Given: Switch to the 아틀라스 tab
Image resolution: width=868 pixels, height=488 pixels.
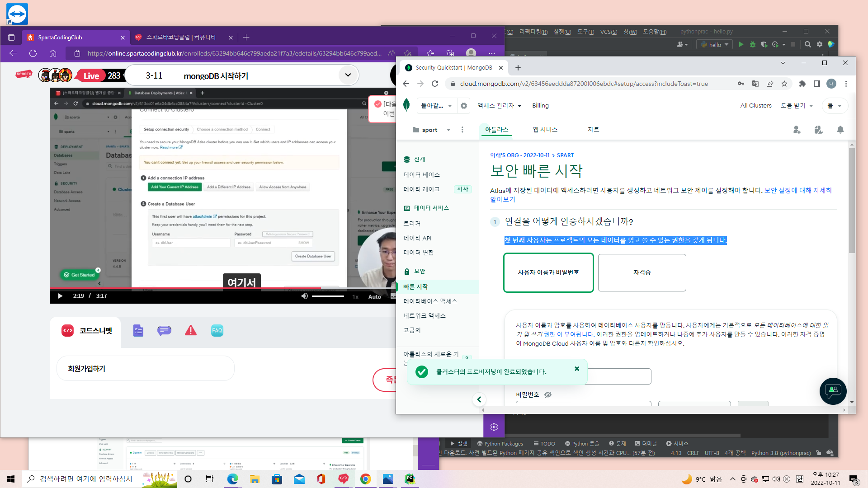Looking at the screenshot, I should [x=496, y=130].
